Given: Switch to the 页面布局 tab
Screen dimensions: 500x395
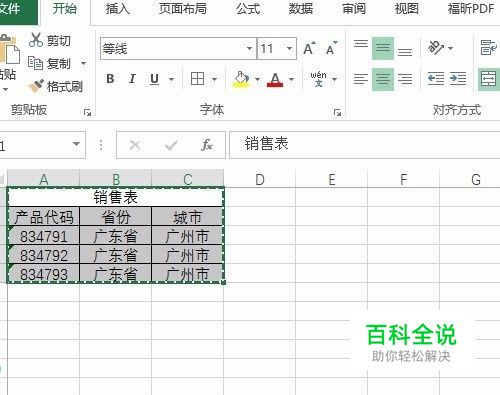Looking at the screenshot, I should (183, 9).
